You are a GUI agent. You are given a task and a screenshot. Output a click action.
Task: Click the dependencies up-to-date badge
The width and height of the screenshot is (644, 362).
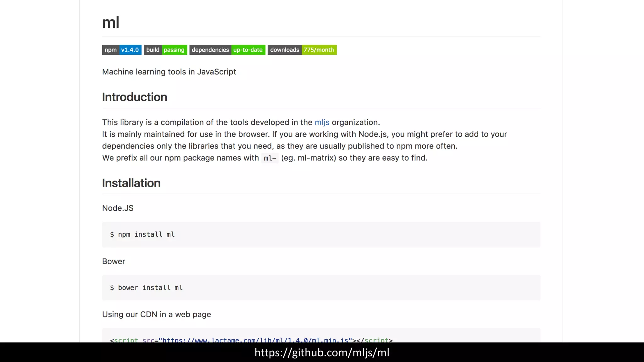tap(227, 50)
